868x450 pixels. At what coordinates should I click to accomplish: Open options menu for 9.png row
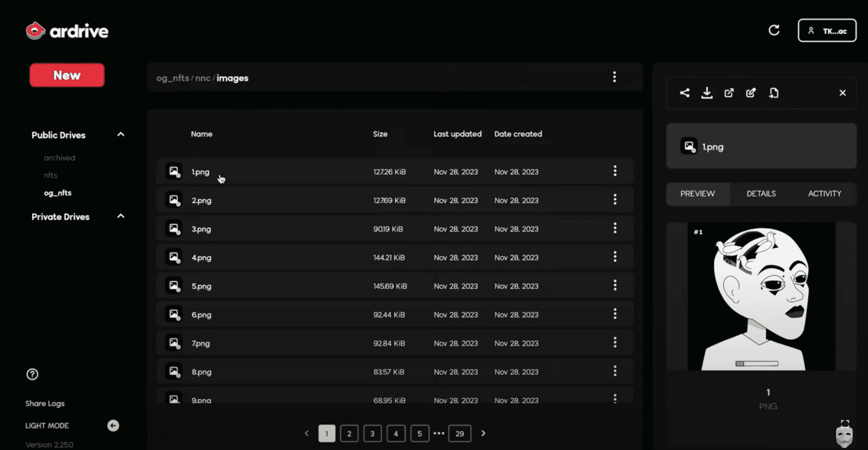[x=615, y=399]
